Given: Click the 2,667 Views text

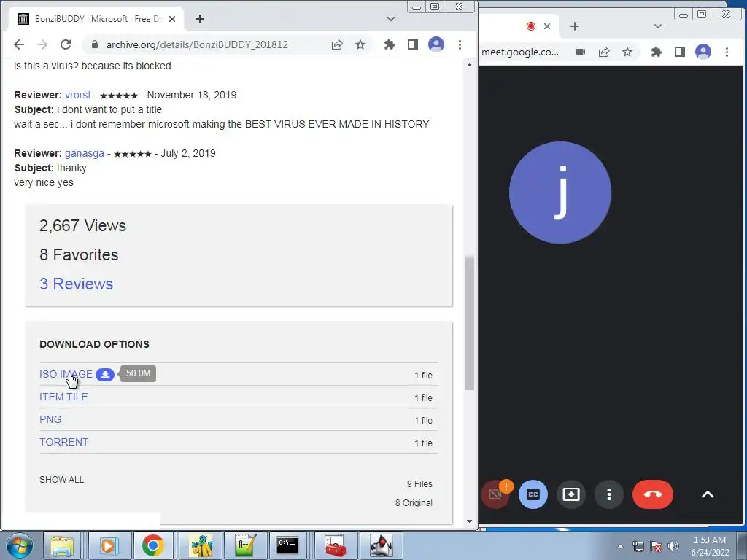Looking at the screenshot, I should click(83, 226).
